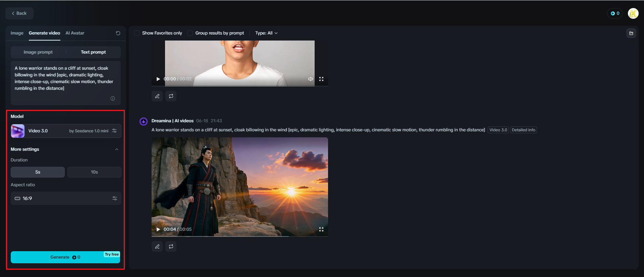Seek on the face video progress bar
This screenshot has width=644, height=277.
(239, 86)
